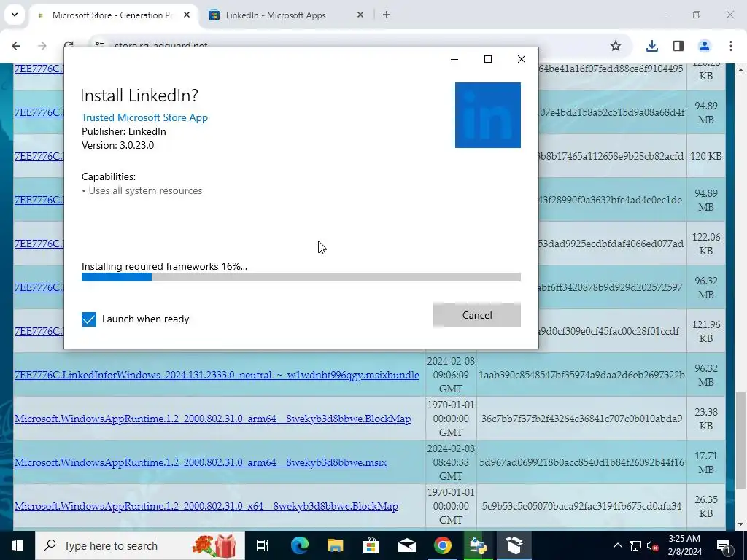Download LinkedInforWindows 2024.131.2333.0 msixbundle link
This screenshot has width=747, height=560.
(x=217, y=376)
